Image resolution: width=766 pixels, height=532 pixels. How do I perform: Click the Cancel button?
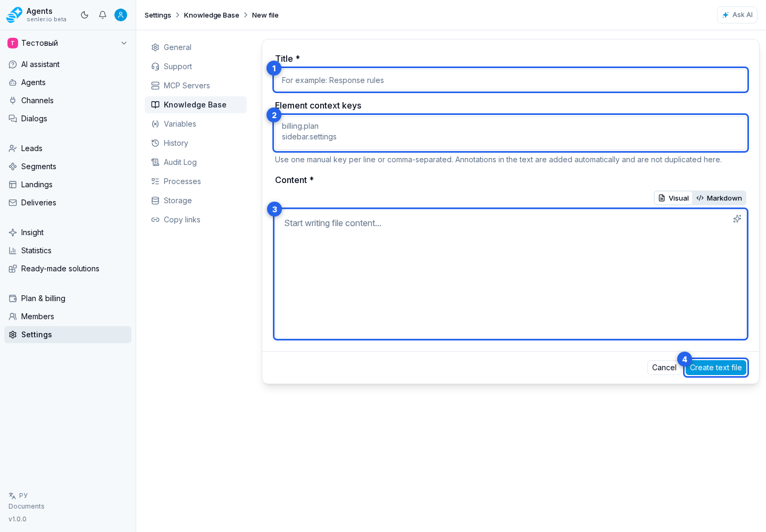[x=664, y=368]
